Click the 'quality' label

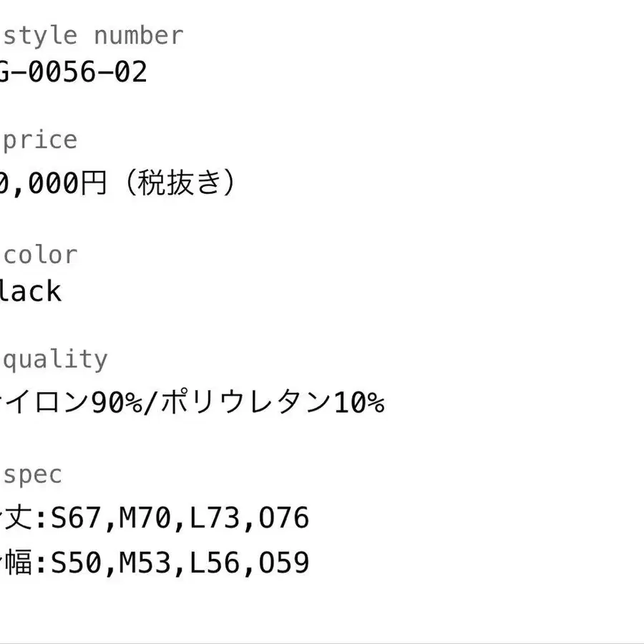click(x=55, y=360)
